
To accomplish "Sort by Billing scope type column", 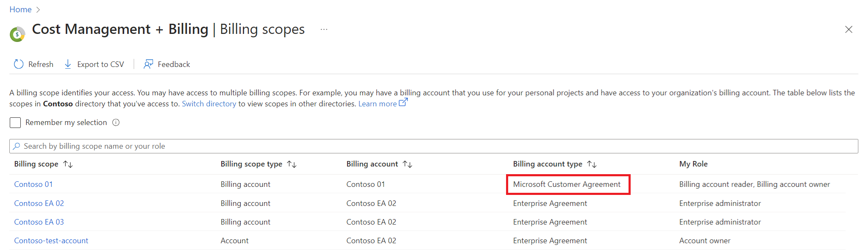I will (292, 164).
